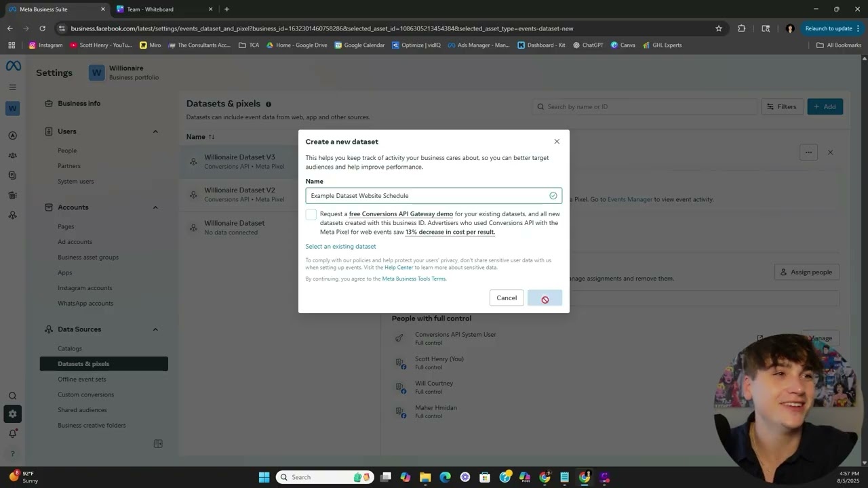Select People under Users
The image size is (868, 488).
coord(67,150)
